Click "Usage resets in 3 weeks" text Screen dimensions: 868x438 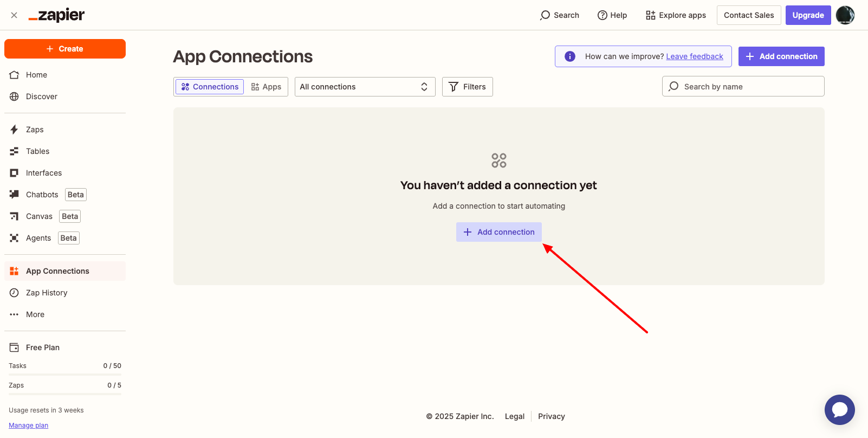pyautogui.click(x=46, y=410)
